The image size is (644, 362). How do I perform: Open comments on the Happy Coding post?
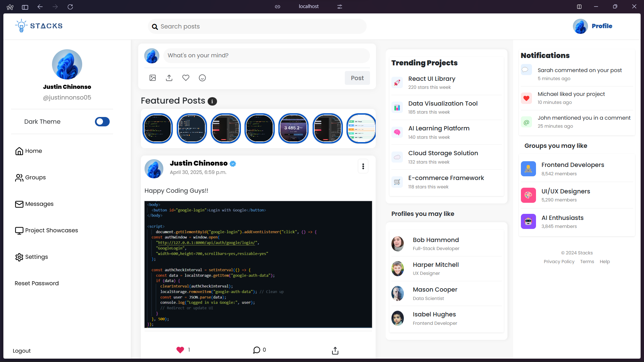(257, 350)
